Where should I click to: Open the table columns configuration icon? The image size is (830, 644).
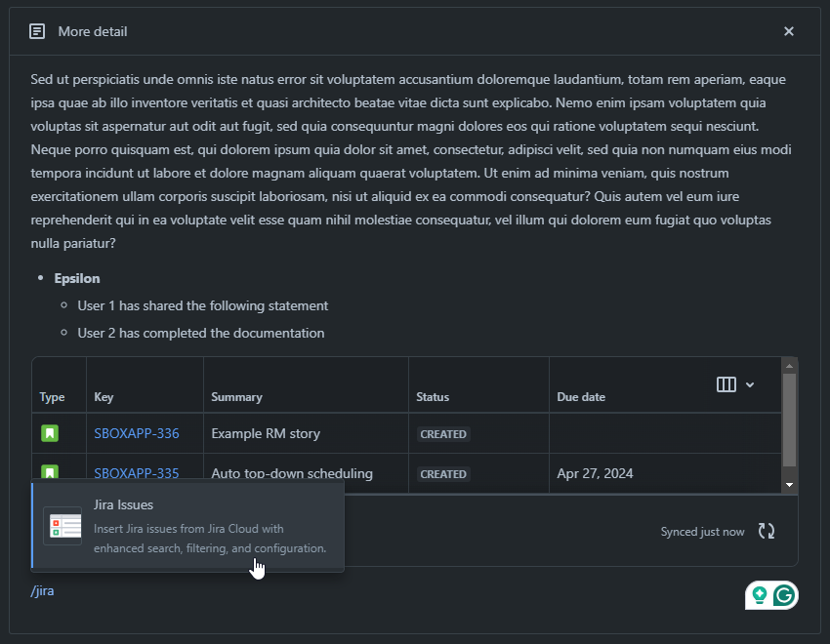click(x=726, y=384)
